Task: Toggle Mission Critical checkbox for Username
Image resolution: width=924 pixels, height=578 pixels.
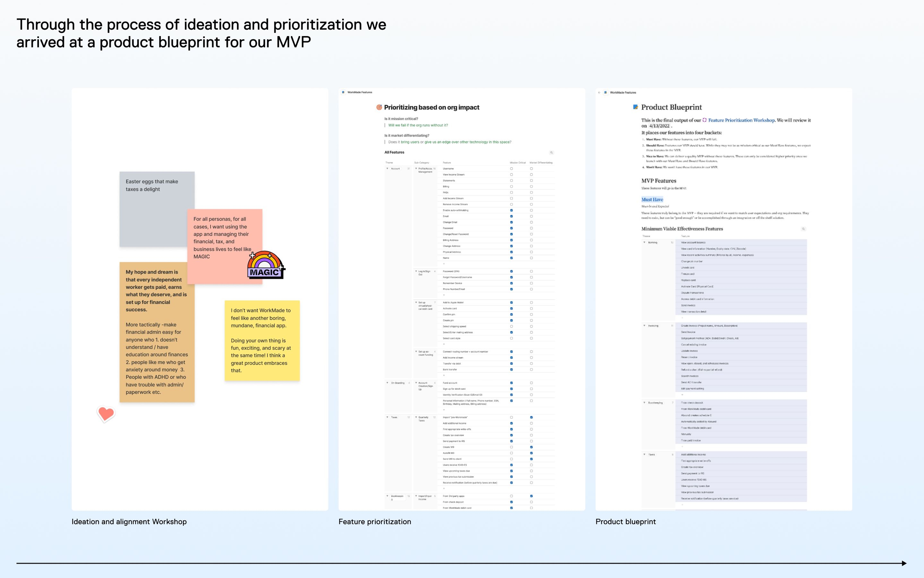Action: (511, 169)
